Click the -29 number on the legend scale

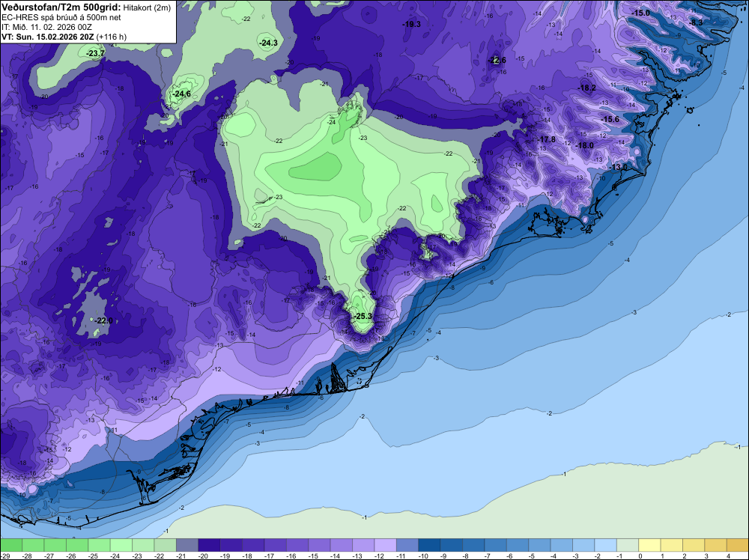(5, 556)
